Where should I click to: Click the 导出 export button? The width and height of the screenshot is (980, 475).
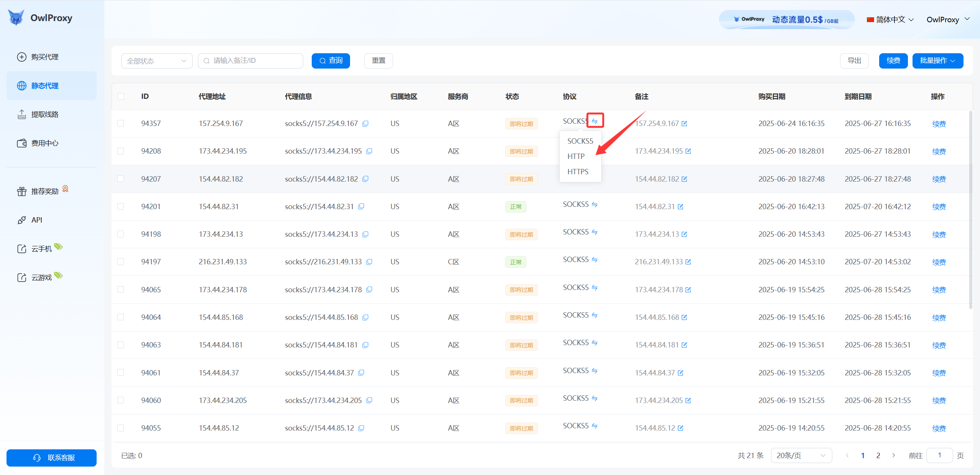coord(854,61)
